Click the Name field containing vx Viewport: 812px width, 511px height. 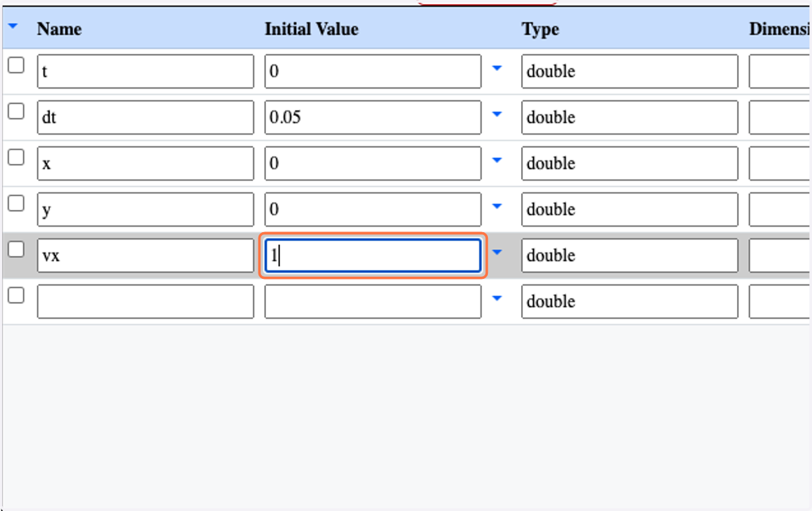pos(145,255)
